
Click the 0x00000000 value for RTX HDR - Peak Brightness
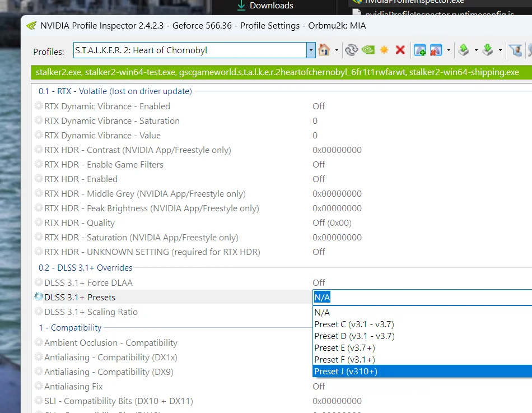[337, 208]
